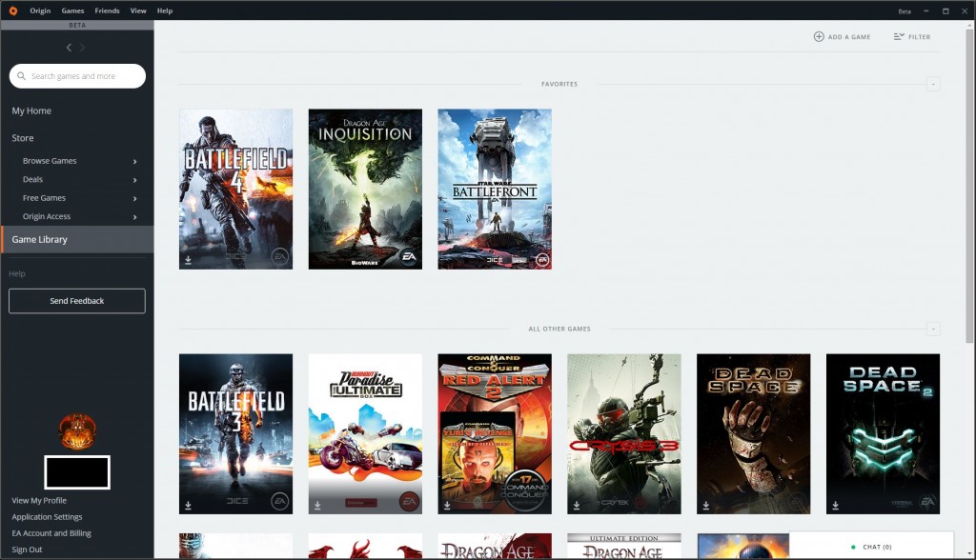Open the Dead Space 2 tile
The height and width of the screenshot is (560, 976).
[884, 434]
